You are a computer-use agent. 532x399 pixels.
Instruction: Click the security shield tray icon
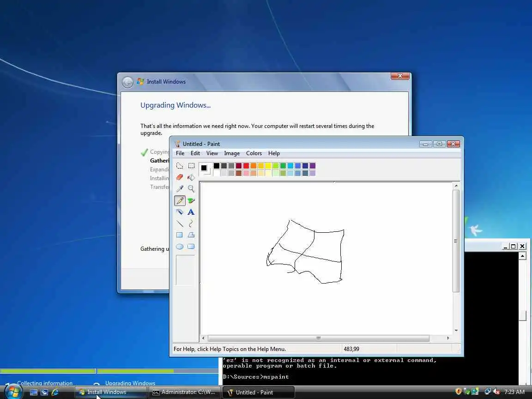coord(459,392)
